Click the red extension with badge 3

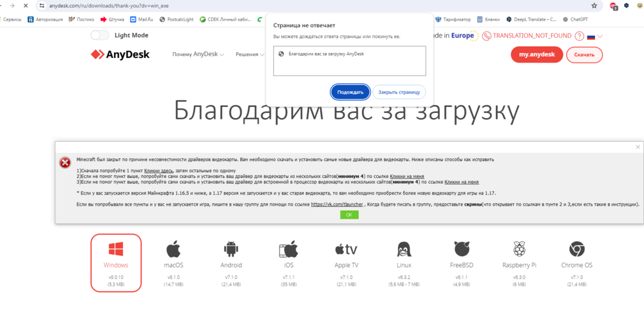tap(614, 6)
